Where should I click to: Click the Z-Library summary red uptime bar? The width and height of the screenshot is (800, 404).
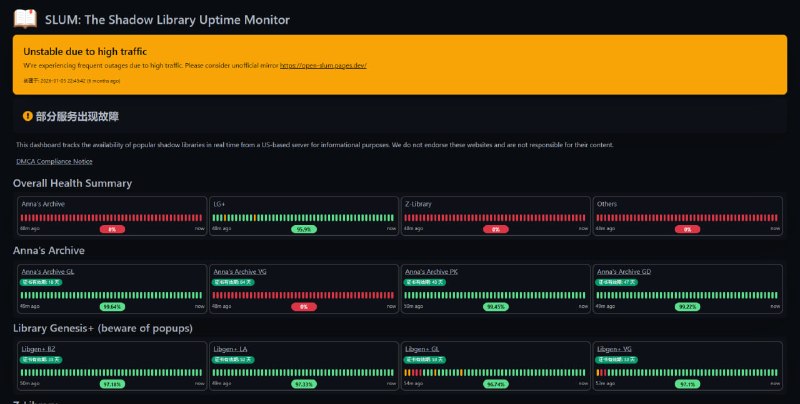[x=495, y=218]
